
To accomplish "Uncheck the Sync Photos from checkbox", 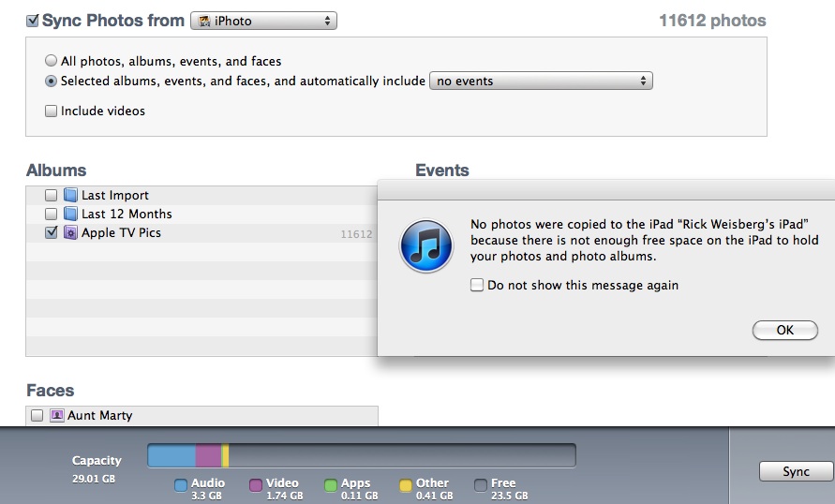I will (33, 21).
